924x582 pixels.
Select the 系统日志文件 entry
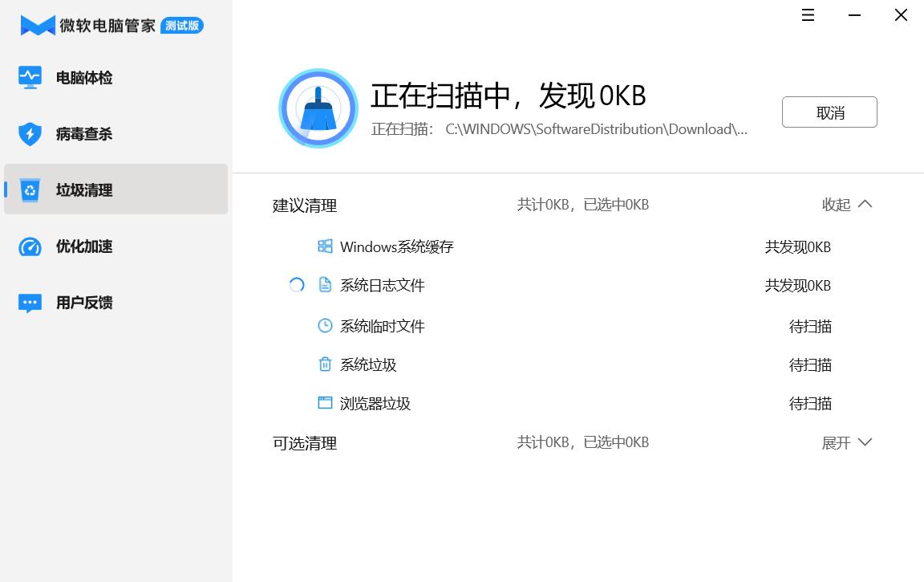(382, 285)
